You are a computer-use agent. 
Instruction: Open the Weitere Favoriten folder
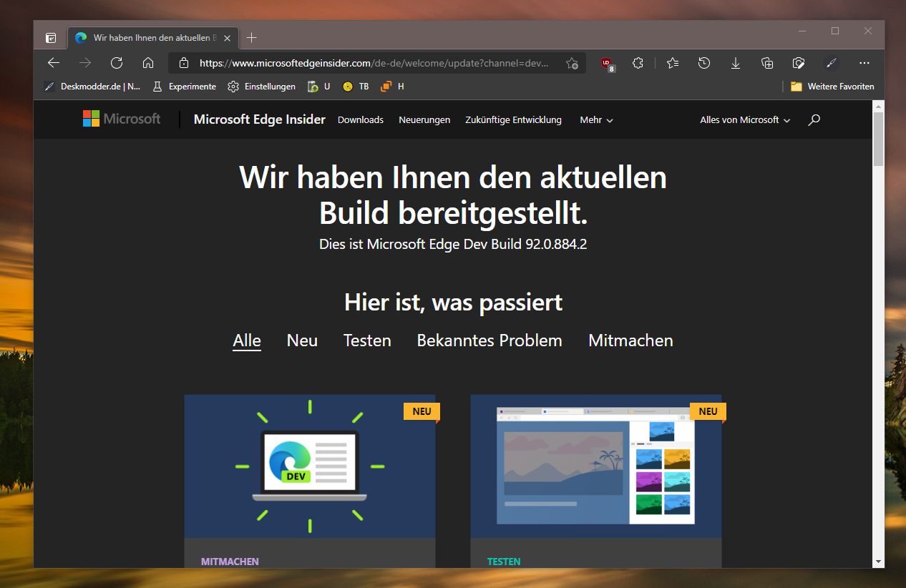click(x=832, y=87)
